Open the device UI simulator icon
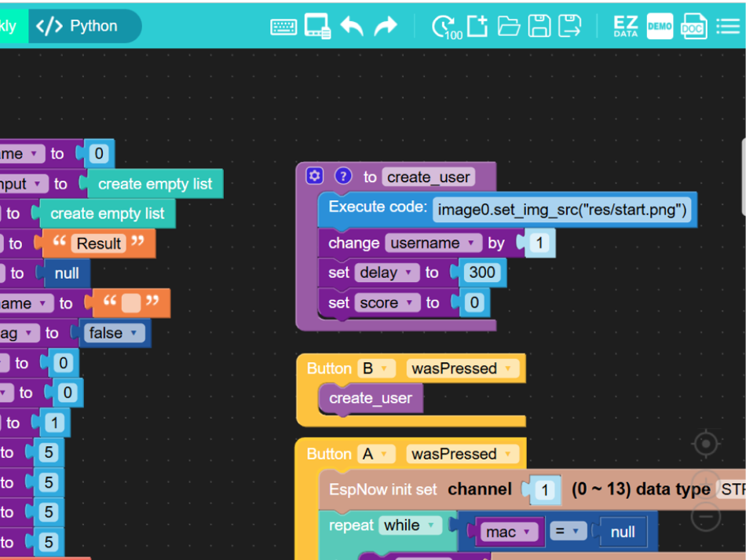The height and width of the screenshot is (560, 746). (x=318, y=26)
